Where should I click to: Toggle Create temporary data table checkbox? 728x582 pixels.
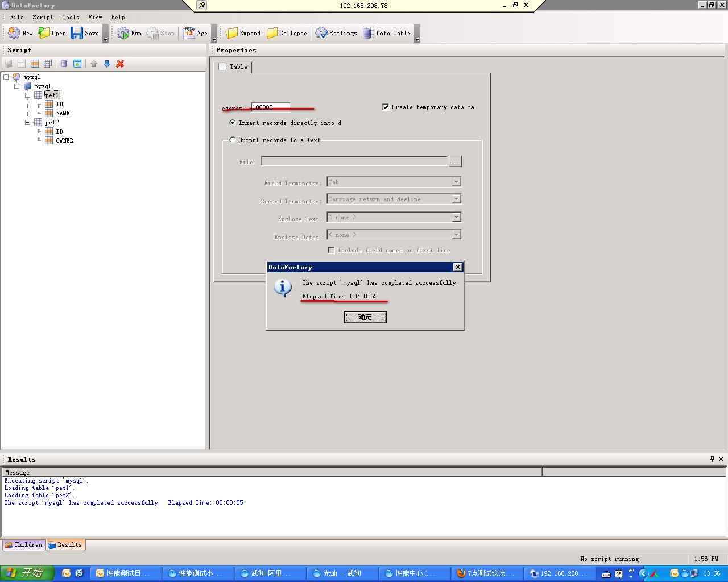tap(386, 107)
